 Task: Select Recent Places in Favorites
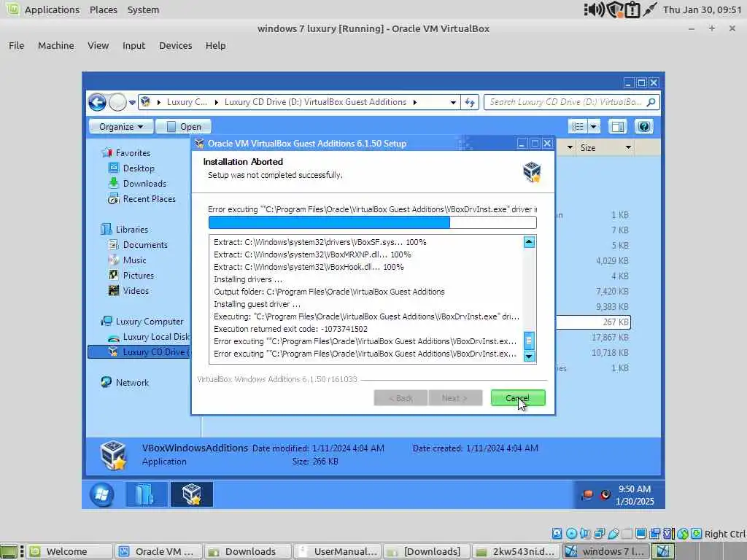click(x=149, y=199)
